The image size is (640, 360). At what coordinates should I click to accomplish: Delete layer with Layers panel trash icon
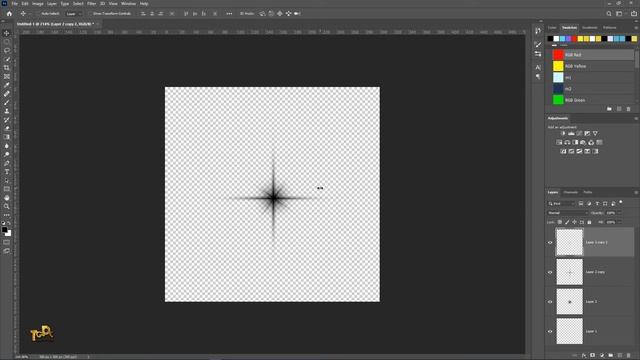pyautogui.click(x=629, y=356)
